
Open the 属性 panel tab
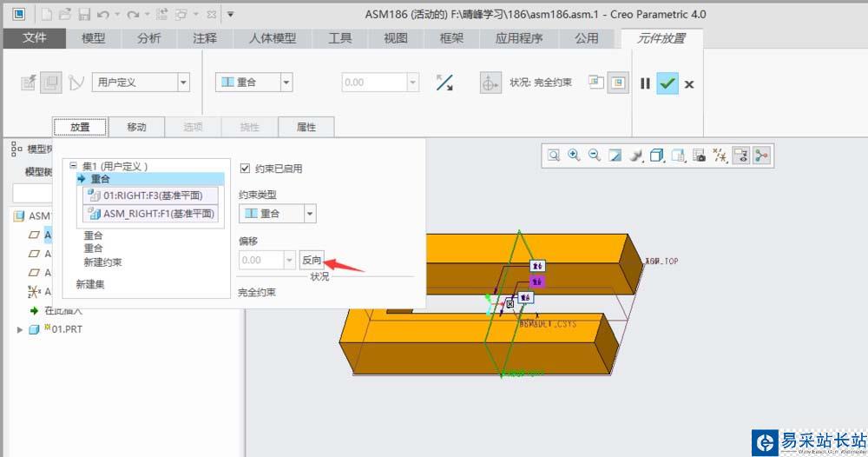pos(306,127)
